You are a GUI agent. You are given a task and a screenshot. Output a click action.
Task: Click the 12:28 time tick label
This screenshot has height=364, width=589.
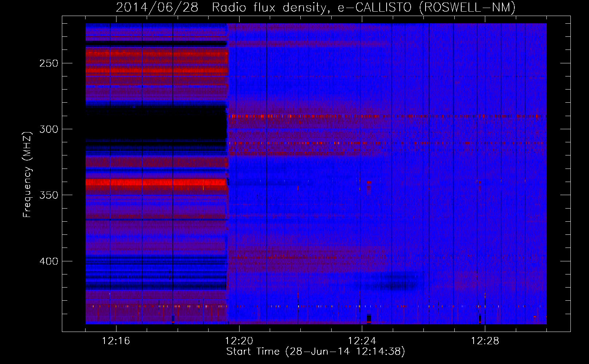tap(485, 341)
